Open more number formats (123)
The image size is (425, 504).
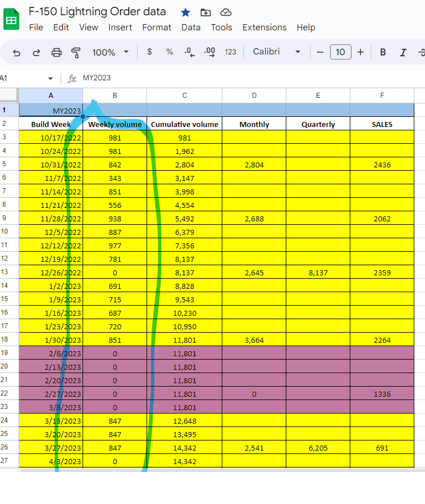(230, 52)
